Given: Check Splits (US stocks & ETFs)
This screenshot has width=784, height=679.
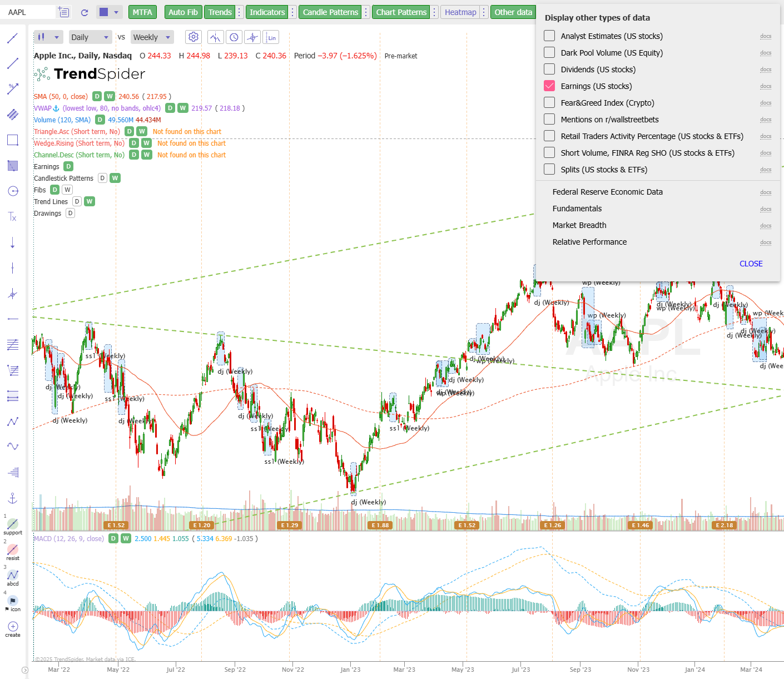Looking at the screenshot, I should coord(549,169).
